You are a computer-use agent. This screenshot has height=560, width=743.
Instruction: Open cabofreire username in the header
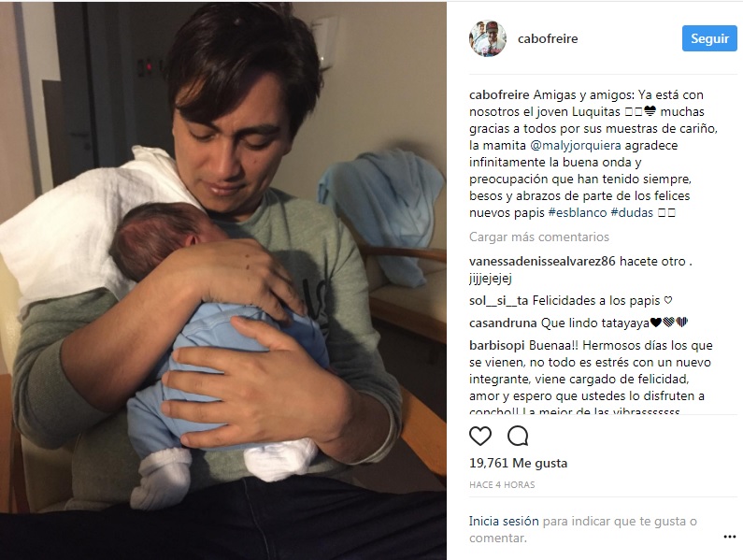(548, 39)
